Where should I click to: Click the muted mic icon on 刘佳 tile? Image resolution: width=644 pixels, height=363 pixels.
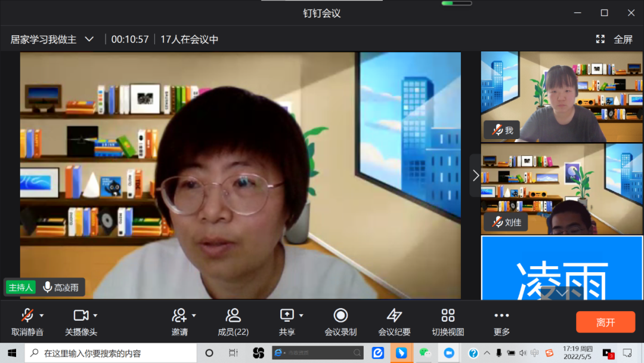click(497, 223)
